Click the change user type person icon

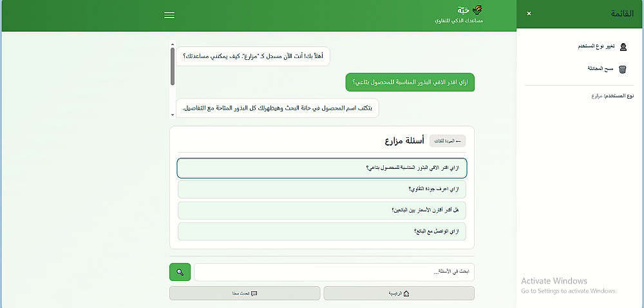point(623,46)
